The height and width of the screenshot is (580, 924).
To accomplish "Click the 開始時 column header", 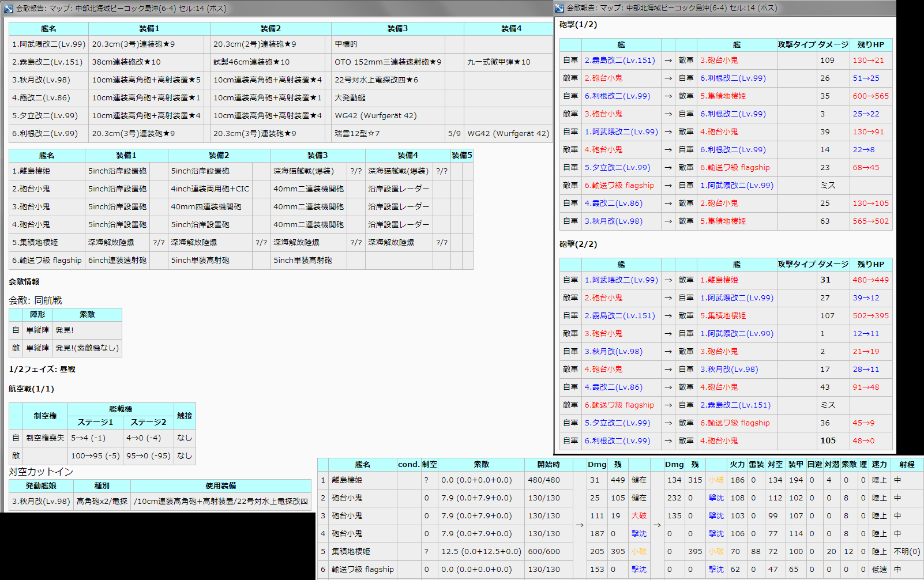I will pos(548,464).
